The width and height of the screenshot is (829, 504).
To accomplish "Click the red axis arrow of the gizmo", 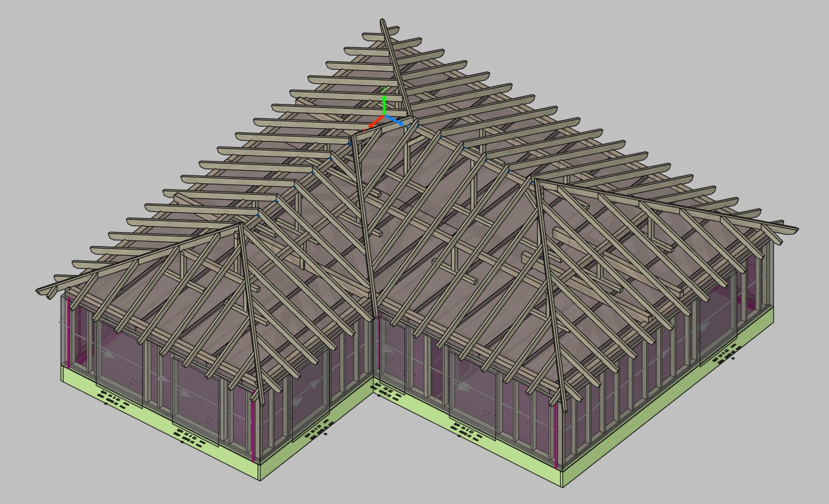I will 373,123.
